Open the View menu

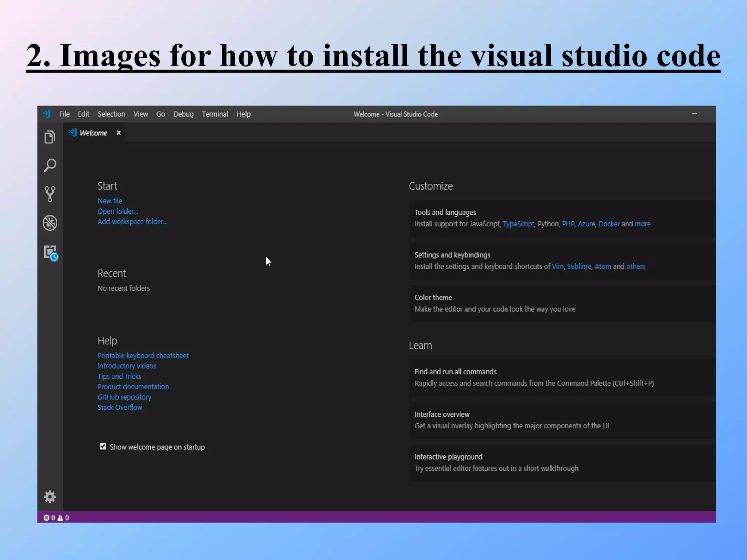[140, 114]
